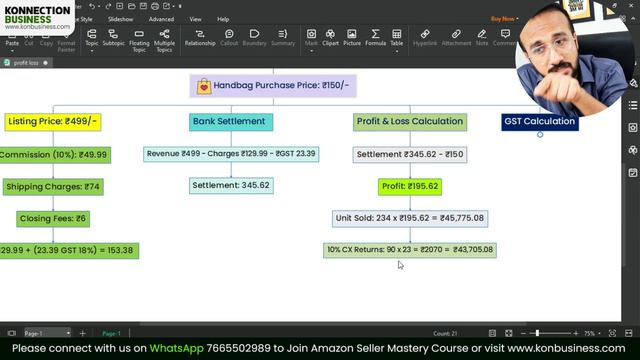The height and width of the screenshot is (360, 640).
Task: Open the Advanced menu tab
Action: [x=161, y=19]
